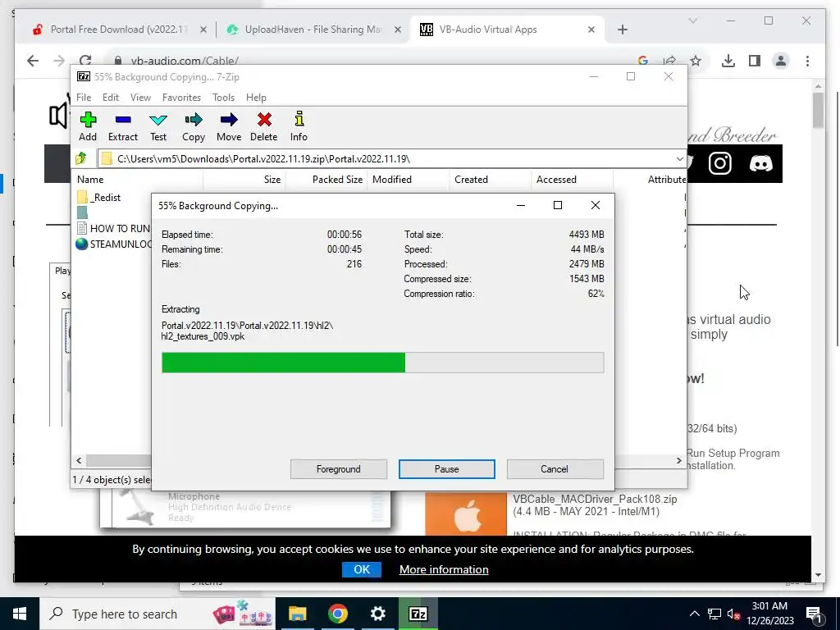Open Settings gear on the taskbar
Screen dimensions: 840x630
pyautogui.click(x=377, y=614)
